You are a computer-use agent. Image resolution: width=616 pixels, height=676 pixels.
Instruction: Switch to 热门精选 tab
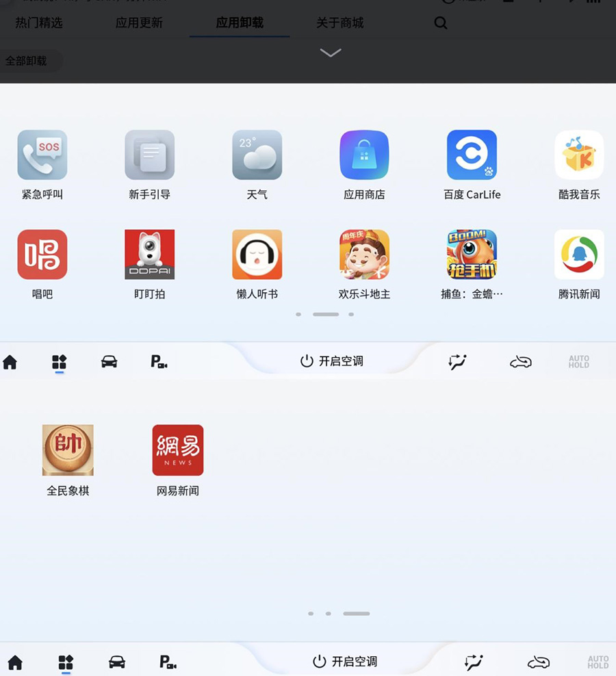pyautogui.click(x=39, y=23)
